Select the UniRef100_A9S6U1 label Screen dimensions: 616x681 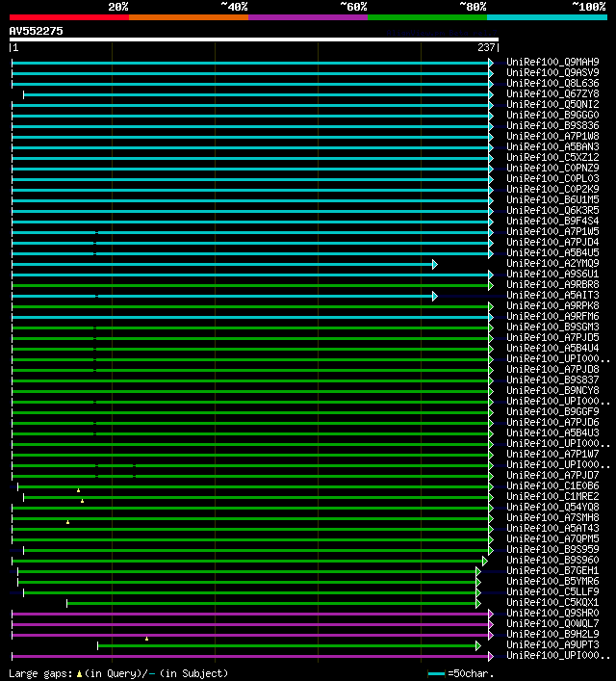pos(552,274)
